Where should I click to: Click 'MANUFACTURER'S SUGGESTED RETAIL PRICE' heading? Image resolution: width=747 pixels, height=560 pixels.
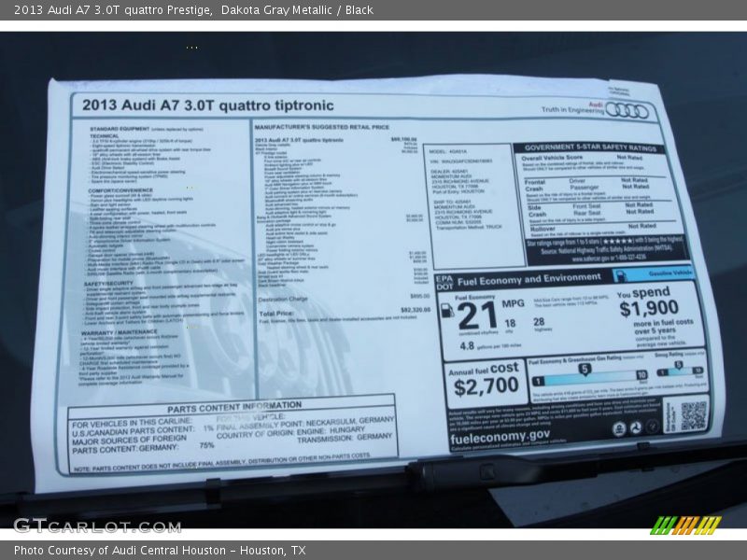[322, 128]
